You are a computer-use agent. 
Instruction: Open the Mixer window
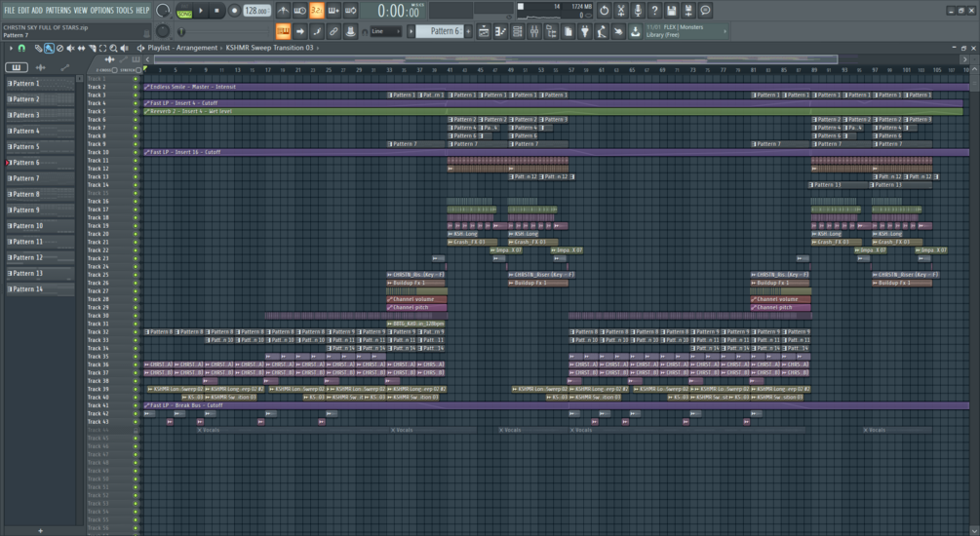click(x=534, y=31)
